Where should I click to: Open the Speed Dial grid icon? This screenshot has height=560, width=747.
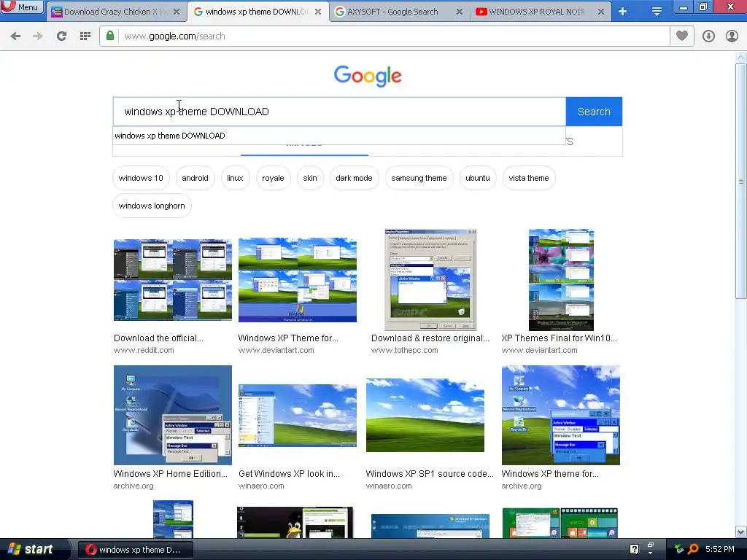(x=85, y=36)
